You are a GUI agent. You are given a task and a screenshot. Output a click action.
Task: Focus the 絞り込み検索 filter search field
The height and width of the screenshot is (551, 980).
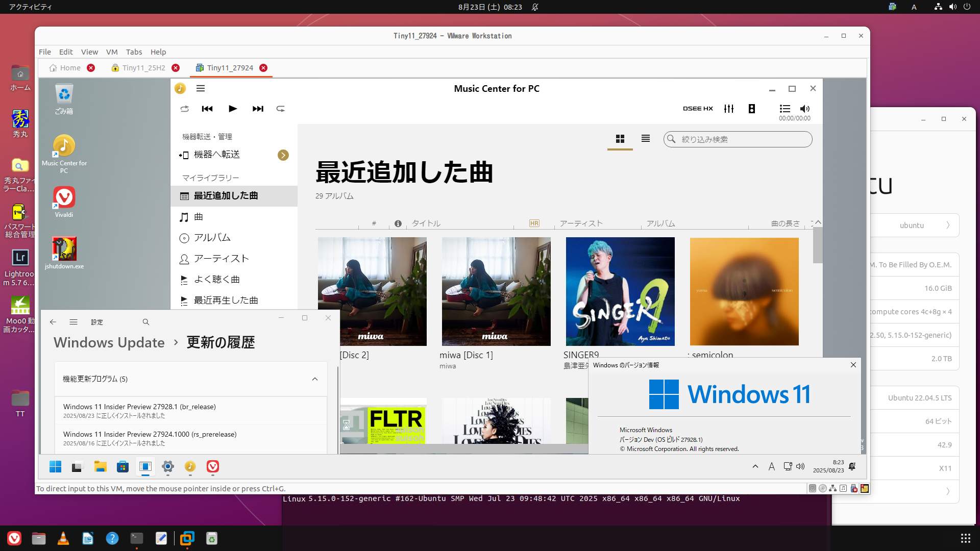(738, 139)
